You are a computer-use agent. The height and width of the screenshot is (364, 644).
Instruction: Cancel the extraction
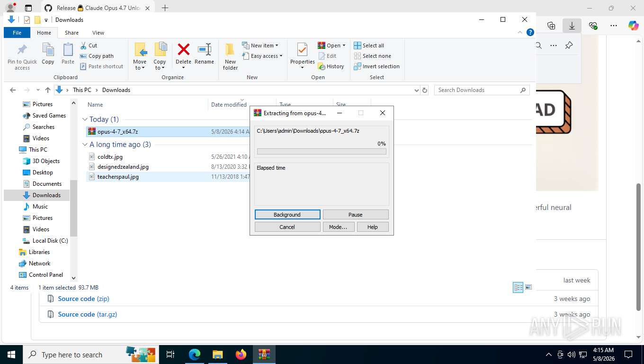287,227
